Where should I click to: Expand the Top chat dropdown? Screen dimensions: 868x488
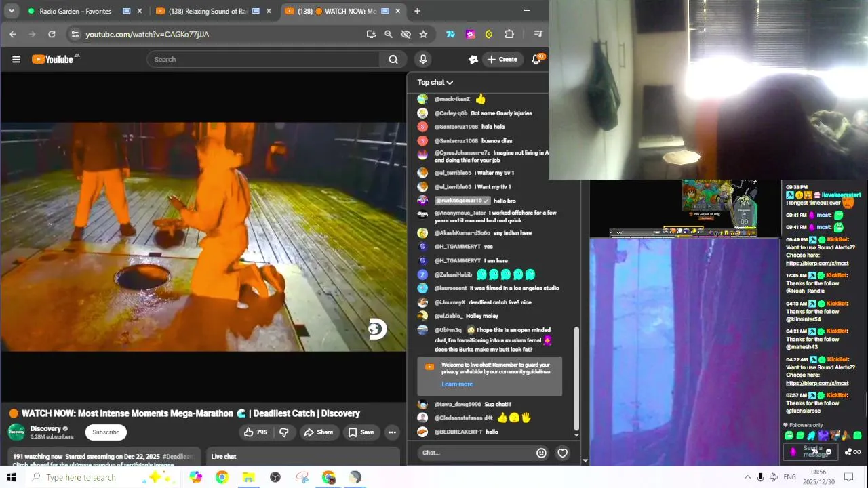(435, 82)
